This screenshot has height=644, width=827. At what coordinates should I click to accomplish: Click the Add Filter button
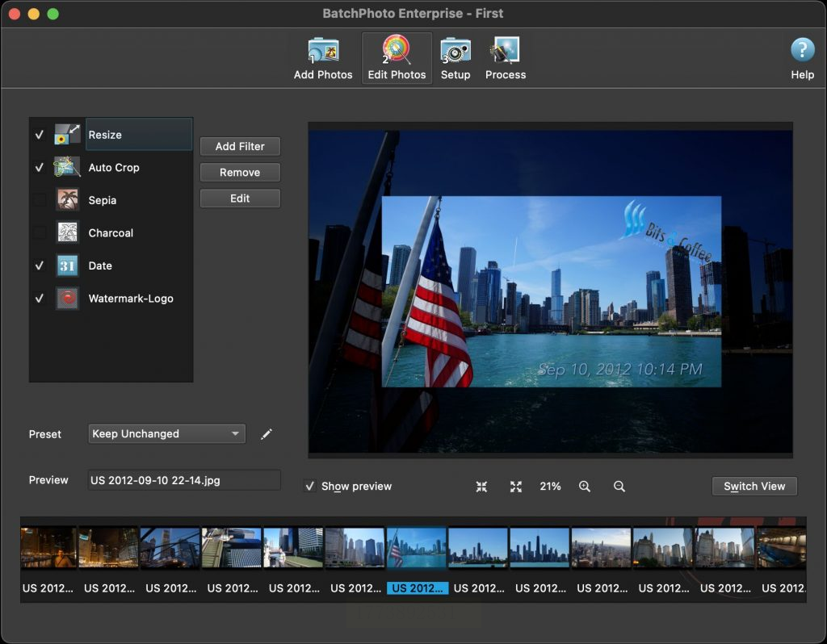240,146
